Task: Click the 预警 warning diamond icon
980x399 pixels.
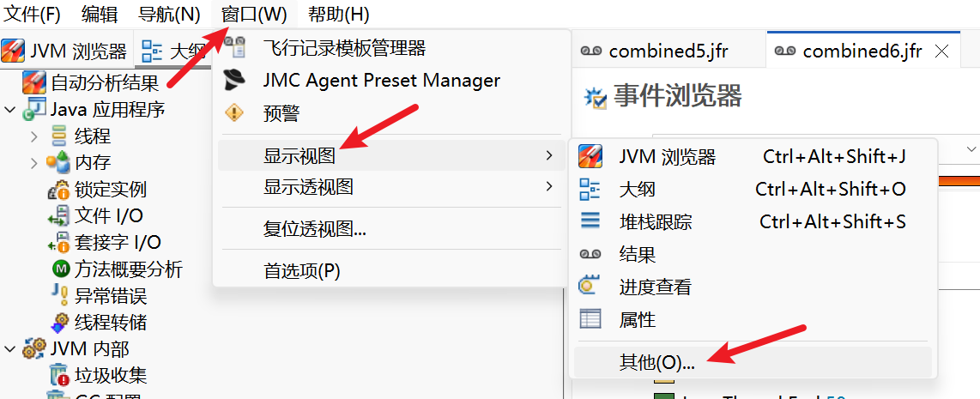Action: click(x=234, y=113)
